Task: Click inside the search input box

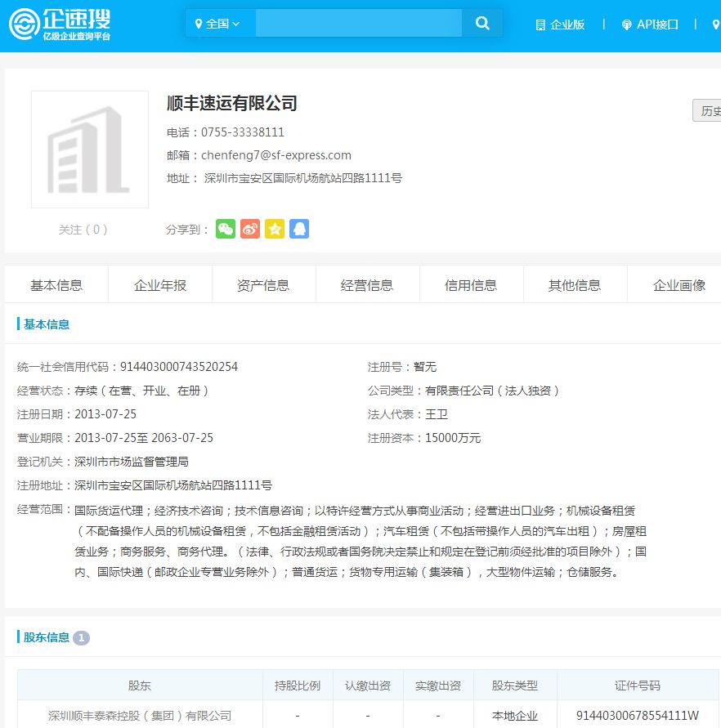Action: click(357, 22)
